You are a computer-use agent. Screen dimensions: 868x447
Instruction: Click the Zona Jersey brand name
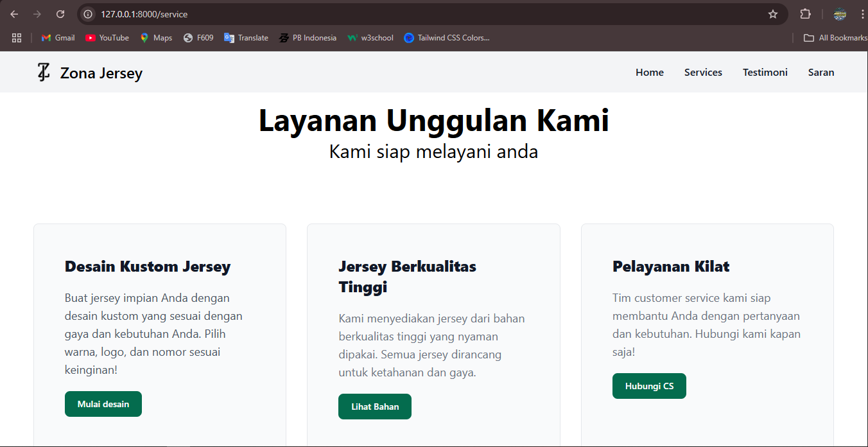(101, 73)
